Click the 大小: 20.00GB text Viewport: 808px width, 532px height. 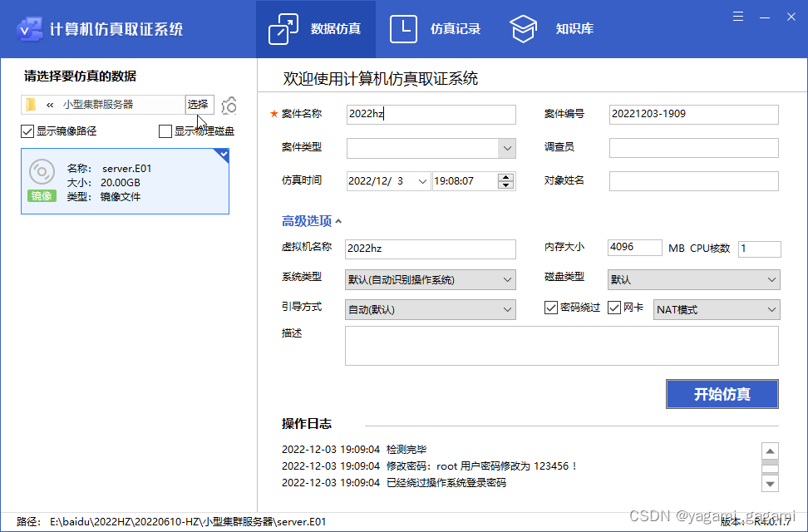click(104, 183)
